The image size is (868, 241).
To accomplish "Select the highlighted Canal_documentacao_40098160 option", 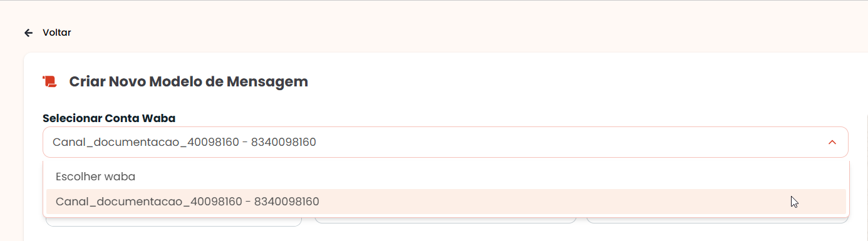I will click(x=446, y=202).
